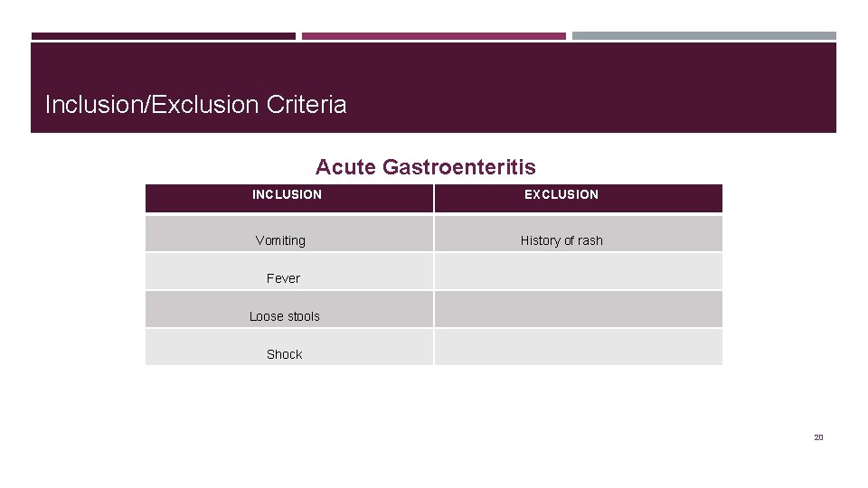The width and height of the screenshot is (868, 488).
Task: Click the Fever table cell
Action: click(283, 278)
